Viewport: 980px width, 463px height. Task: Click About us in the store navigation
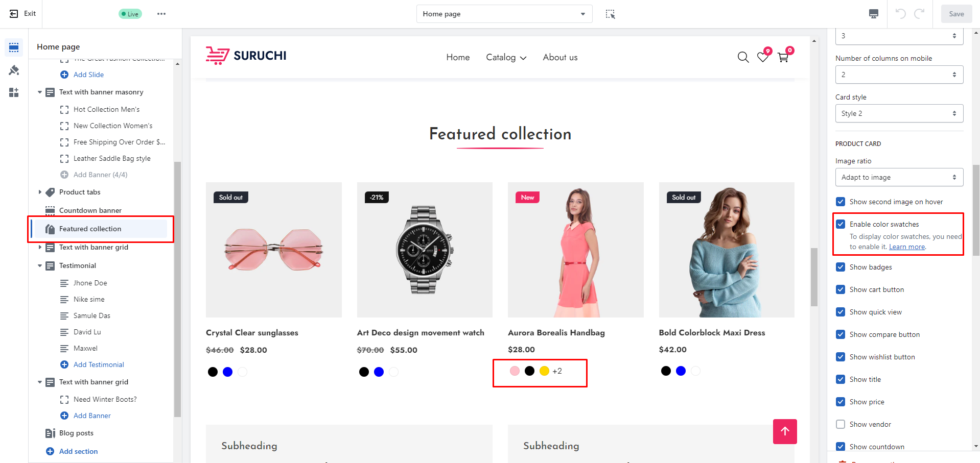click(560, 57)
